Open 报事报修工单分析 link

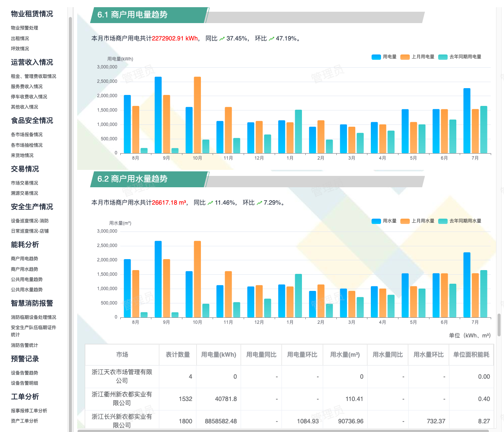(x=29, y=411)
